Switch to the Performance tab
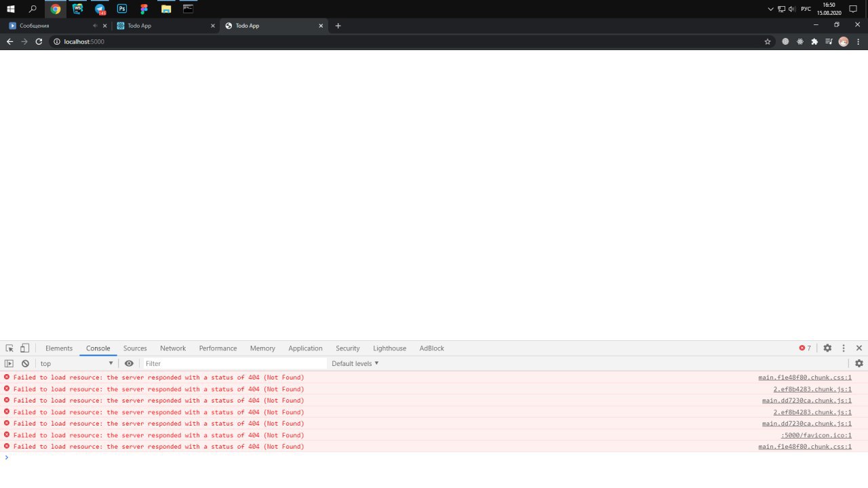 pos(218,348)
